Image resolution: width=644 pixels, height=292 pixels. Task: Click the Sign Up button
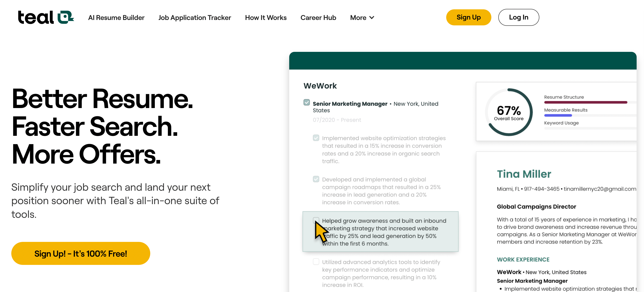click(x=468, y=17)
